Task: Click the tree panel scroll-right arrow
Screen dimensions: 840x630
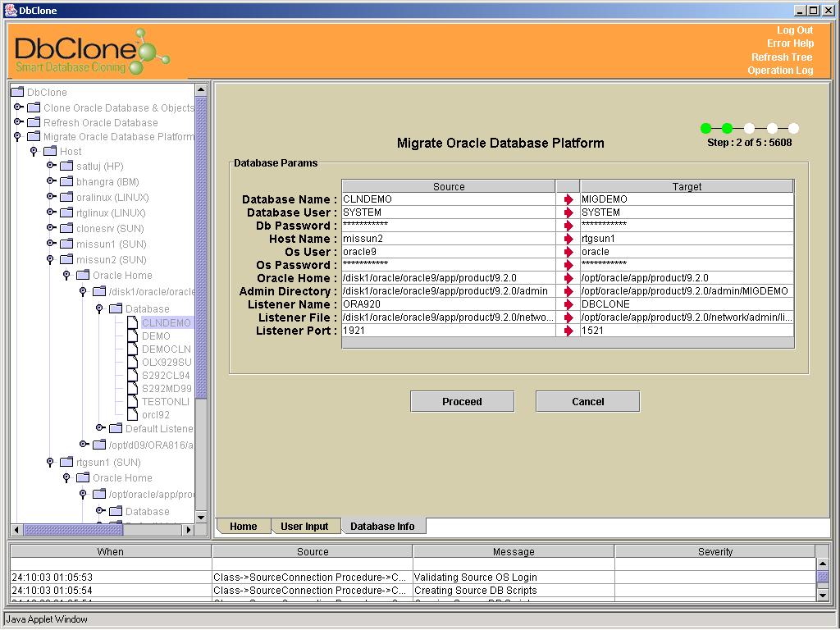Action: [188, 530]
